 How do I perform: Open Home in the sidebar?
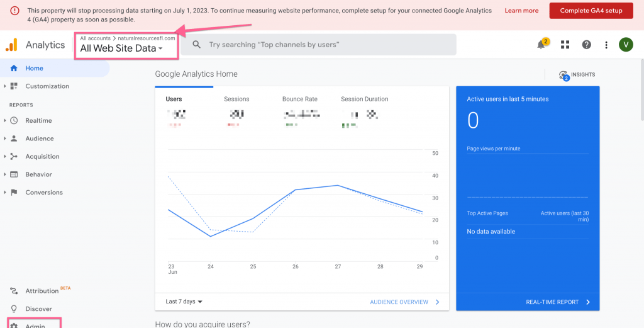tap(54, 68)
